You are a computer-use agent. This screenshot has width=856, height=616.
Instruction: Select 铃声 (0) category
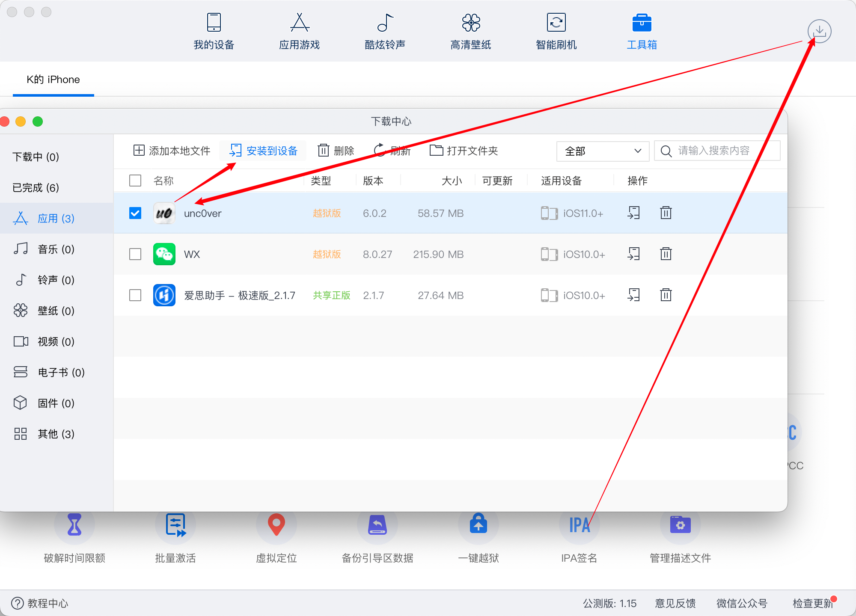[56, 280]
